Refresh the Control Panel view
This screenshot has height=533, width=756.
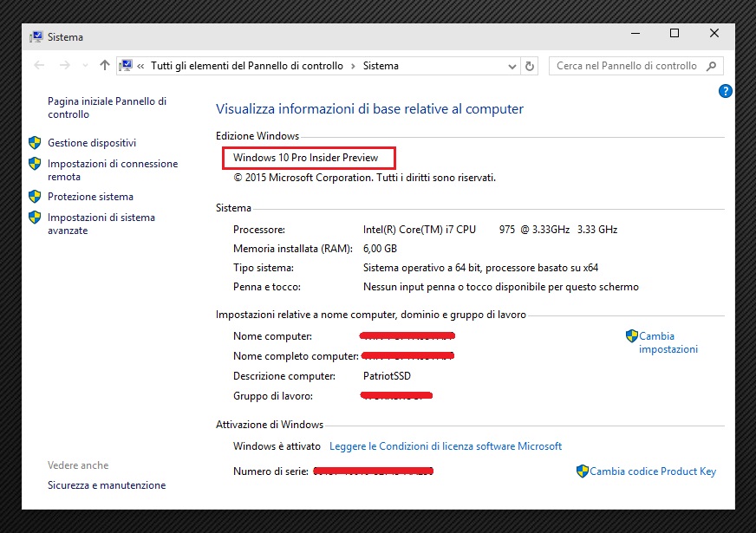(530, 66)
